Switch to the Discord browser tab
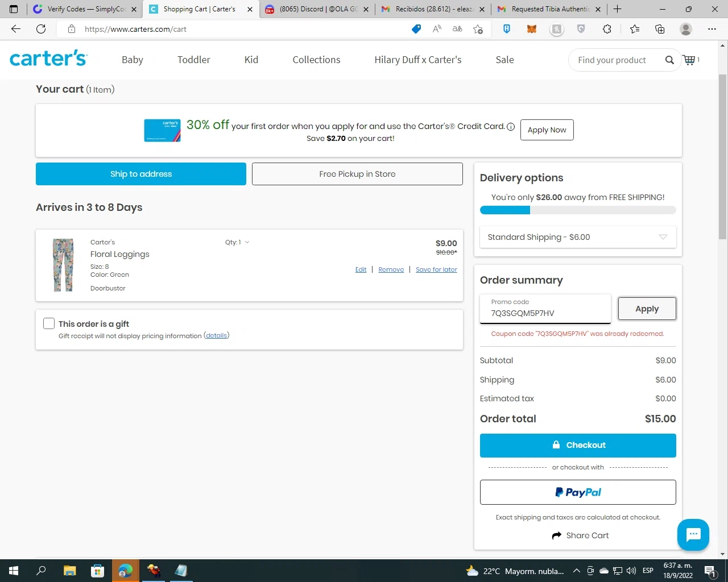 click(316, 9)
